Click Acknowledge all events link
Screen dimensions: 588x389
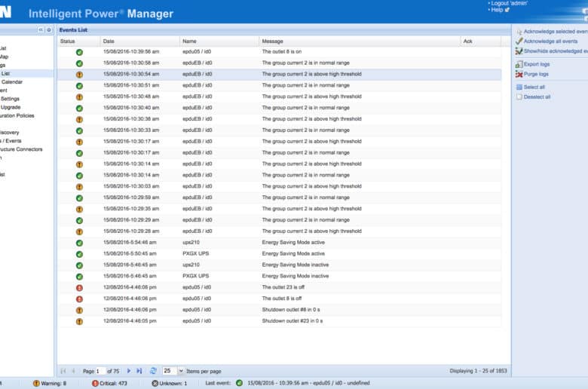550,41
